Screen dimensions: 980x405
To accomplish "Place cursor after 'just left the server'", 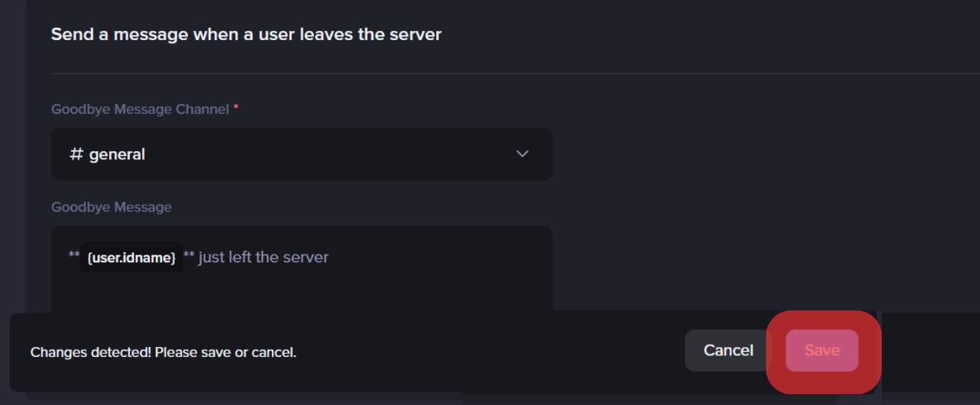I will click(330, 257).
